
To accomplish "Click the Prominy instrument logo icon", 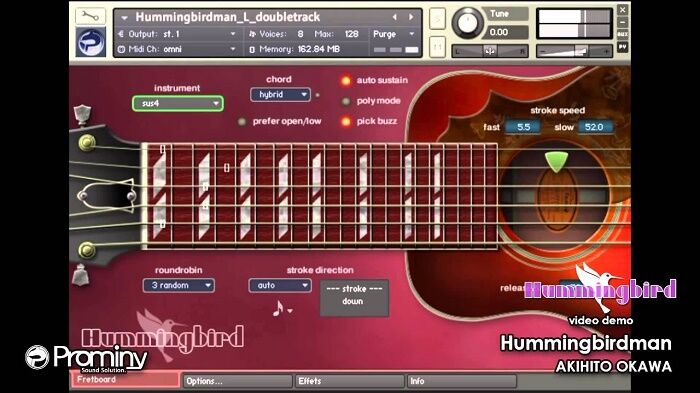I will pyautogui.click(x=91, y=42).
